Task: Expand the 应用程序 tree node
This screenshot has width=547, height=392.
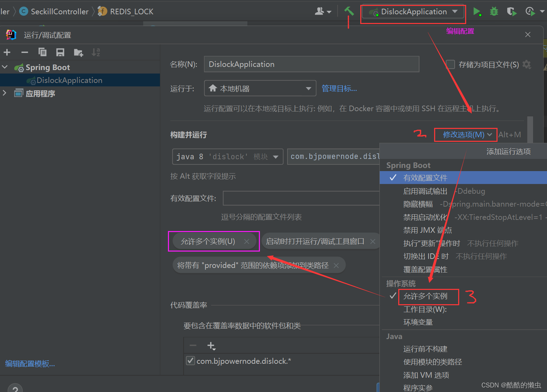Action: tap(5, 93)
